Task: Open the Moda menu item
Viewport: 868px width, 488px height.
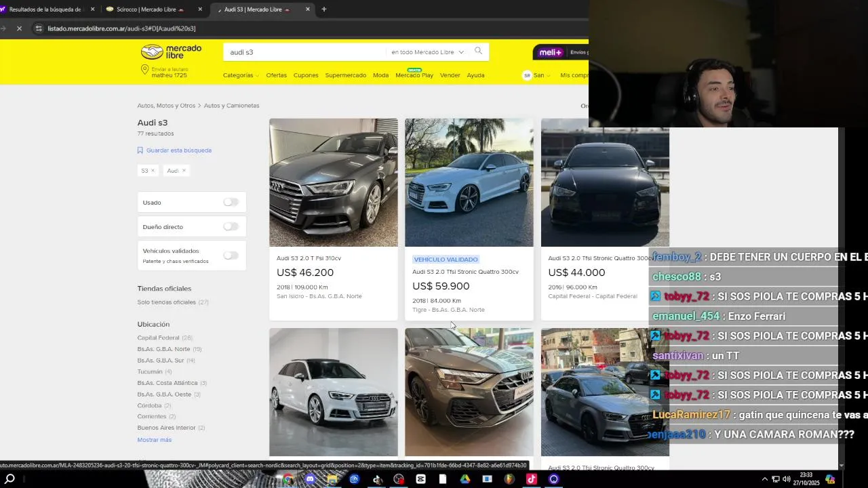Action: (380, 75)
